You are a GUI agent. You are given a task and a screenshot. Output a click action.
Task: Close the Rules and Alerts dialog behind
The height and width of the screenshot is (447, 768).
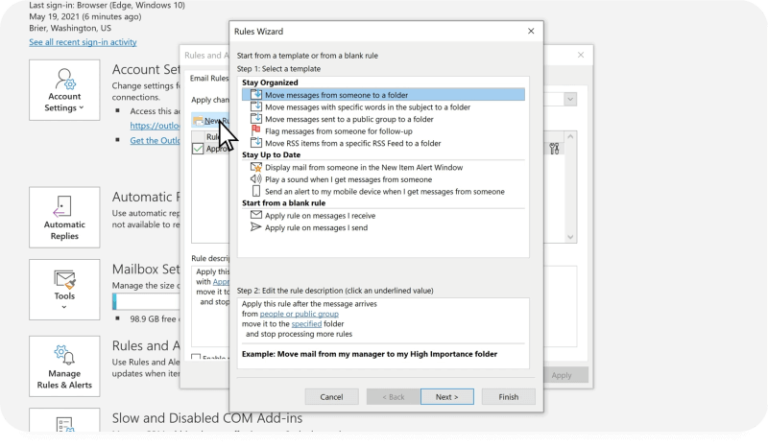point(580,55)
